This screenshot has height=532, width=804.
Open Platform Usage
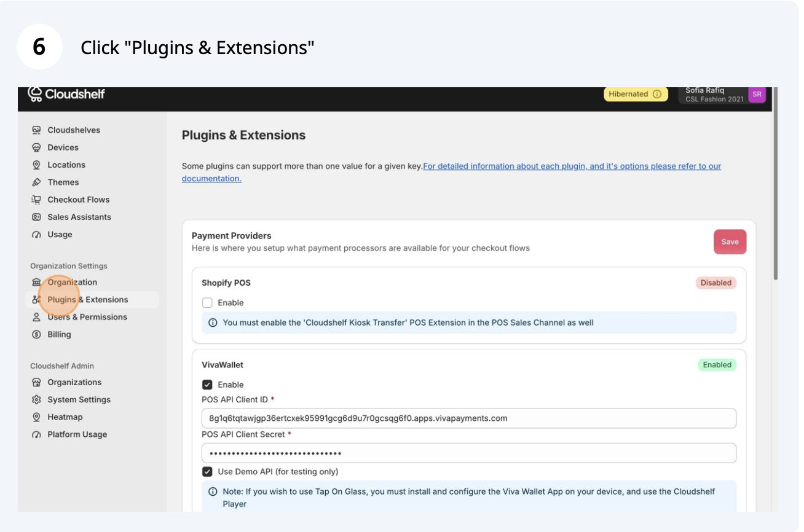(x=77, y=434)
